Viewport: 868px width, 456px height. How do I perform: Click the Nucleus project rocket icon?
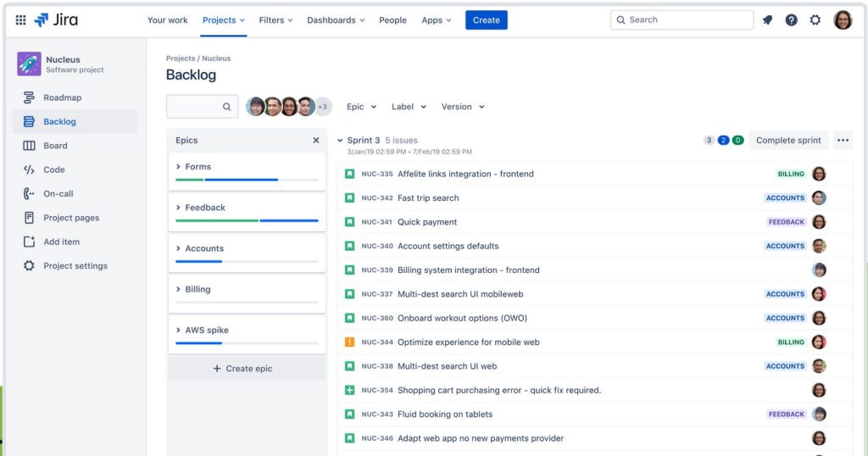click(x=29, y=64)
